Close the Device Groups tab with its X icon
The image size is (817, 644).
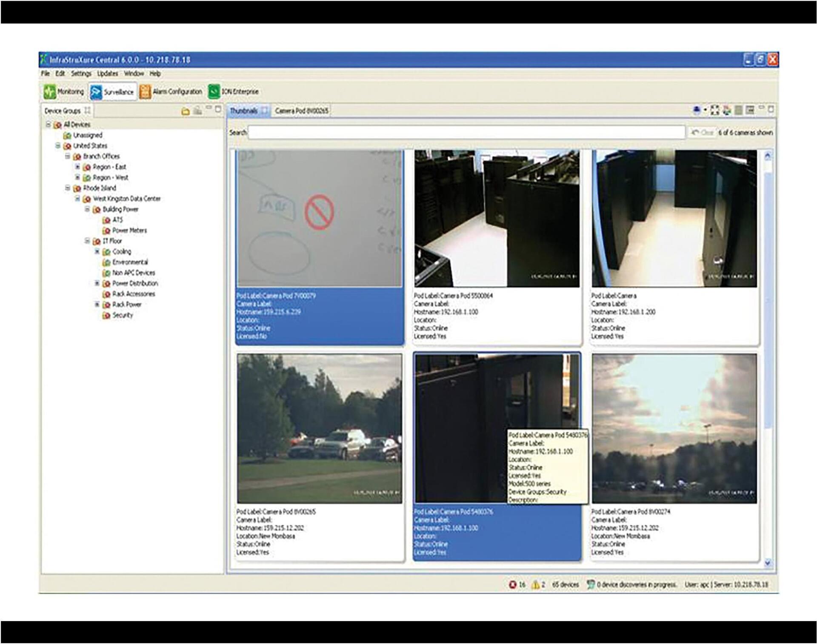[x=87, y=111]
